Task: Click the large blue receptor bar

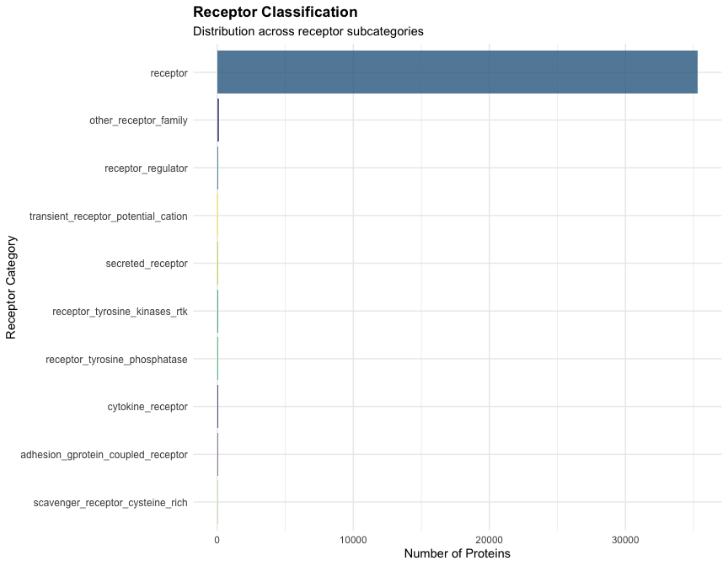Action: [x=458, y=72]
